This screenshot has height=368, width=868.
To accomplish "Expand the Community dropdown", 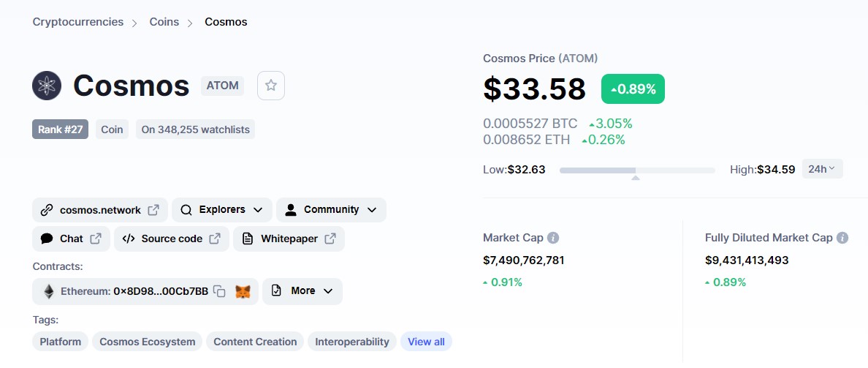I will click(x=331, y=210).
